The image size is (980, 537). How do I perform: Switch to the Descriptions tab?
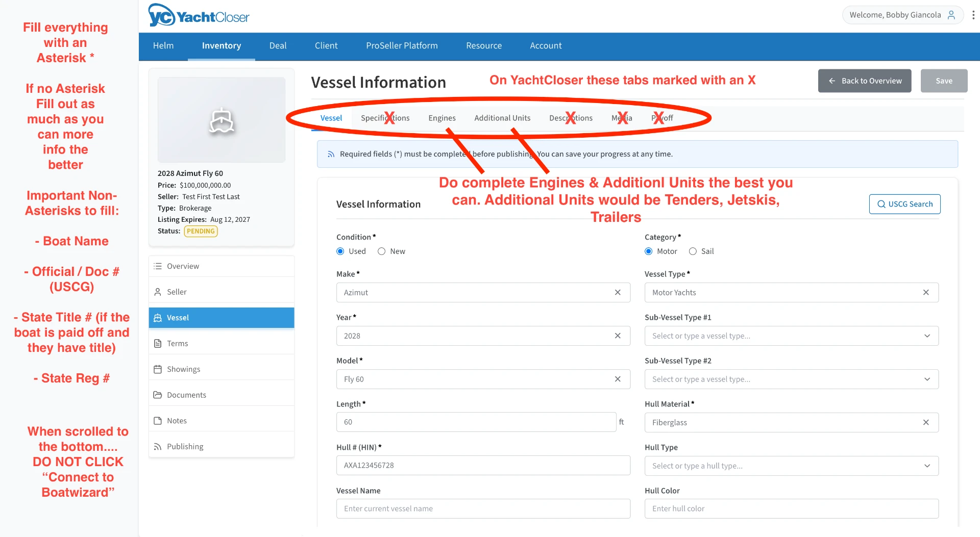571,118
